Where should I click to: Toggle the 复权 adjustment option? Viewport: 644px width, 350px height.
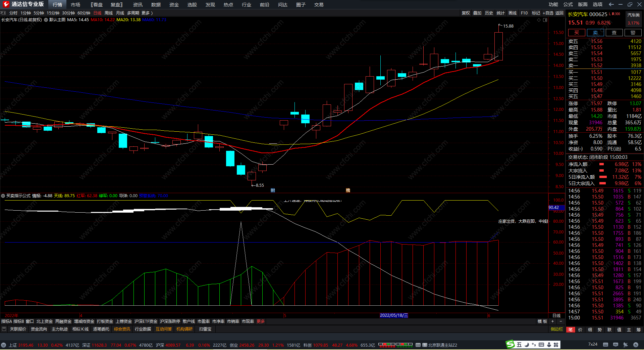tap(466, 13)
